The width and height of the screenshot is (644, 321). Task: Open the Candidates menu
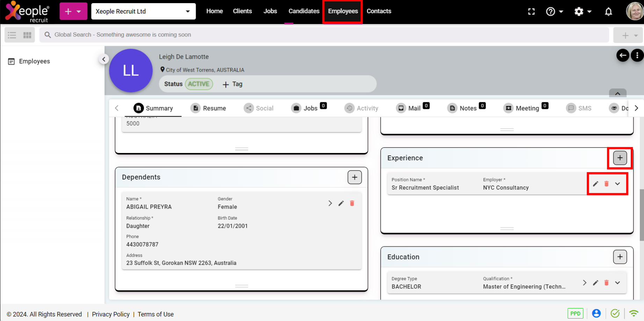pyautogui.click(x=304, y=11)
